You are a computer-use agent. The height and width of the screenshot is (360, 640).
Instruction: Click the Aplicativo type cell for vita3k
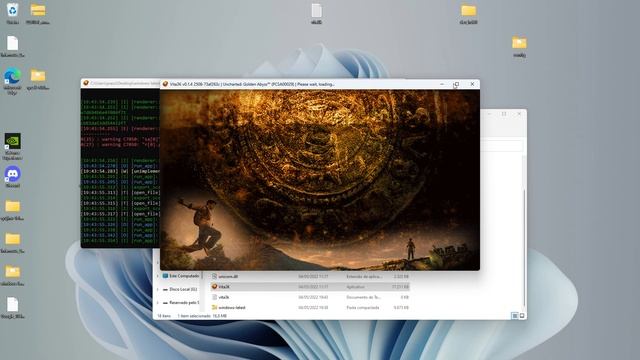355,287
